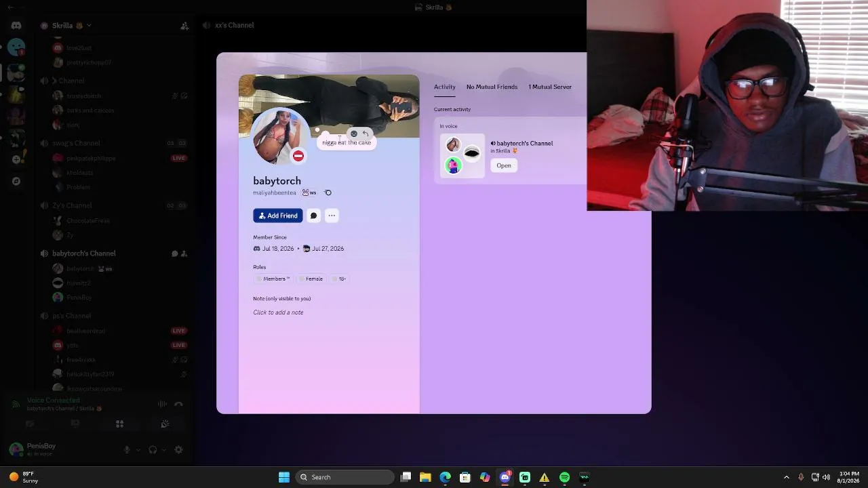
Task: Click the WS server tag badge
Action: click(x=309, y=192)
